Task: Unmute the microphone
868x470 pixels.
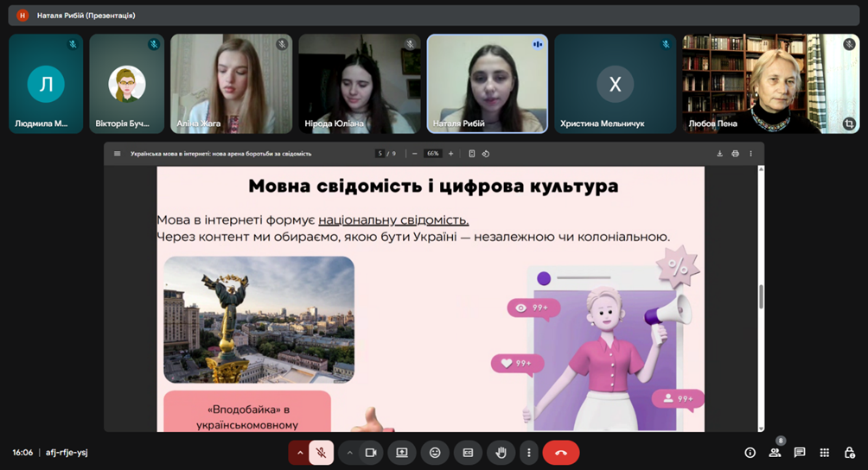Action: pos(321,452)
